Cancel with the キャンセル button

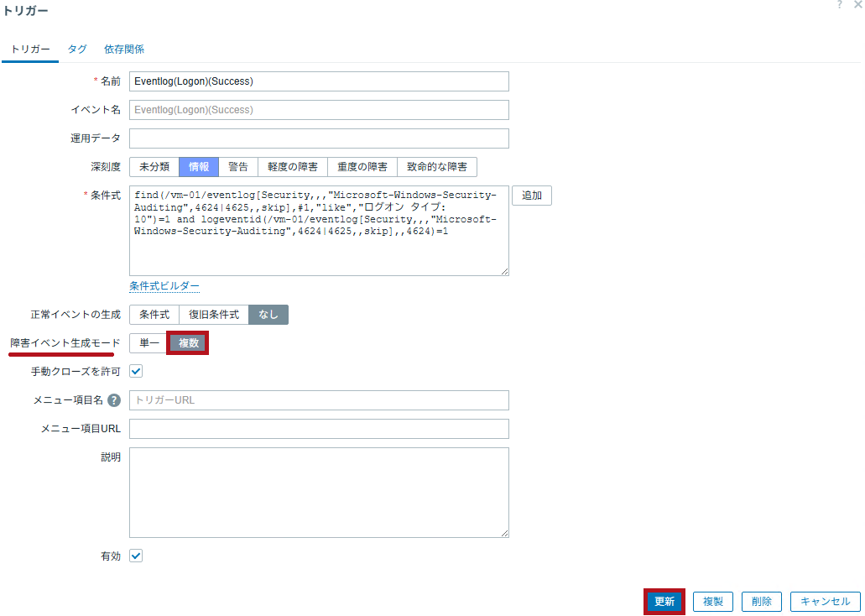tap(826, 602)
